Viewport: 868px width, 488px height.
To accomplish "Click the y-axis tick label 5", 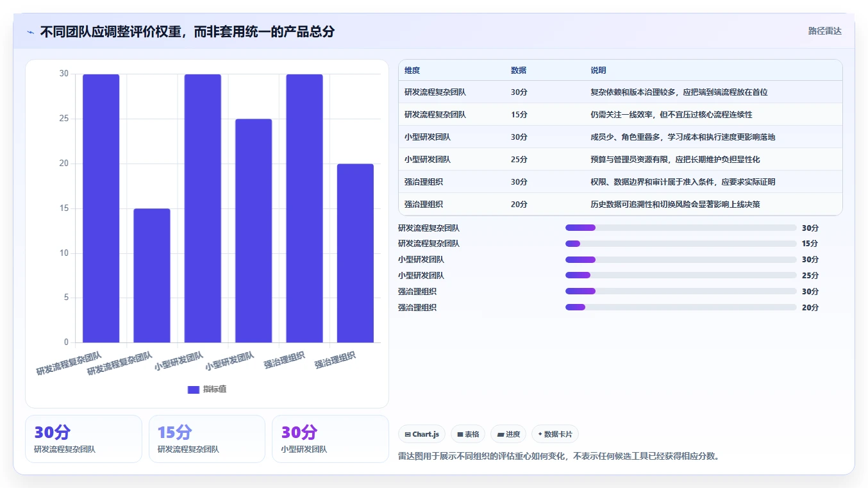I will click(66, 298).
